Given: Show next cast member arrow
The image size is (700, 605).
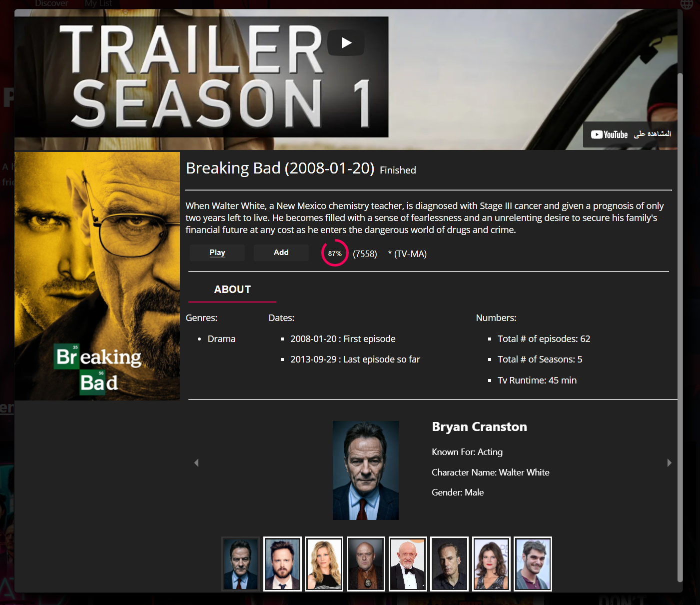Looking at the screenshot, I should click(x=670, y=463).
